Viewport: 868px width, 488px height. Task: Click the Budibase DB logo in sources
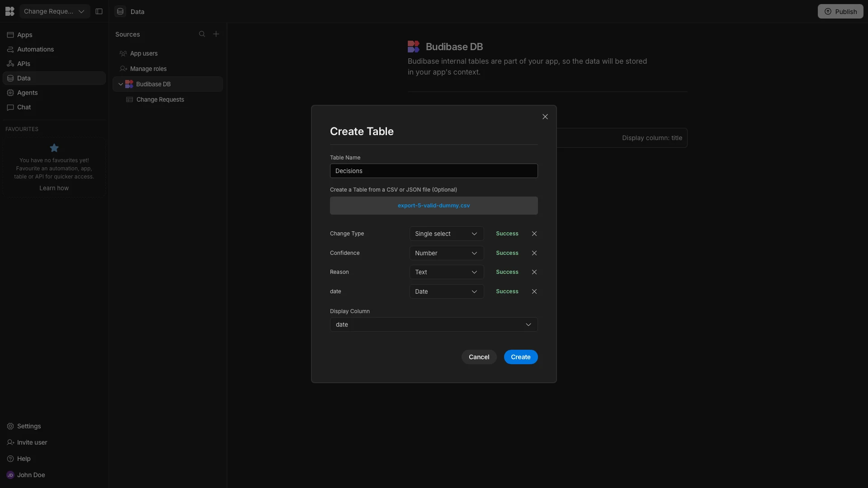(129, 84)
